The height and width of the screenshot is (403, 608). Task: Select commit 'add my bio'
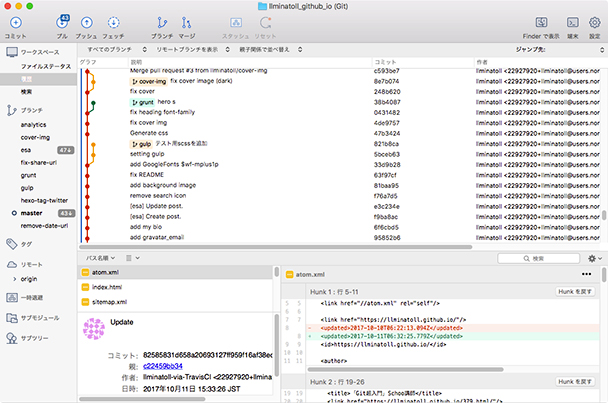[x=146, y=227]
